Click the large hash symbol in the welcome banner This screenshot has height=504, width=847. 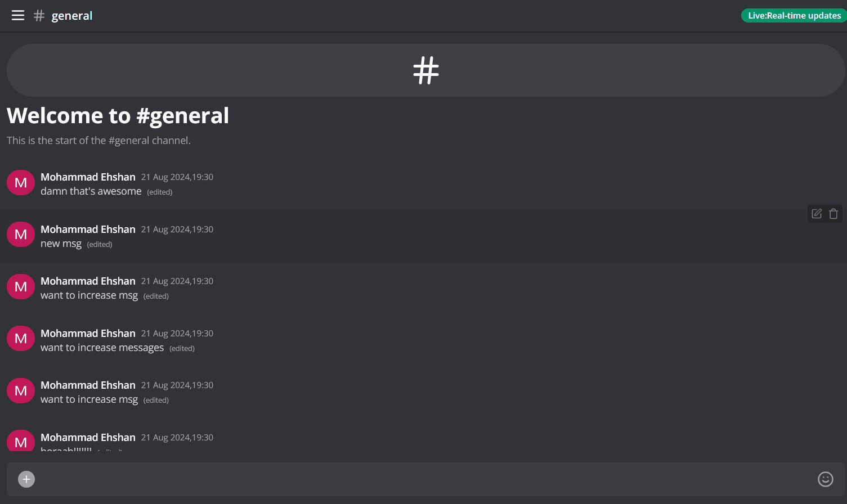pyautogui.click(x=425, y=71)
